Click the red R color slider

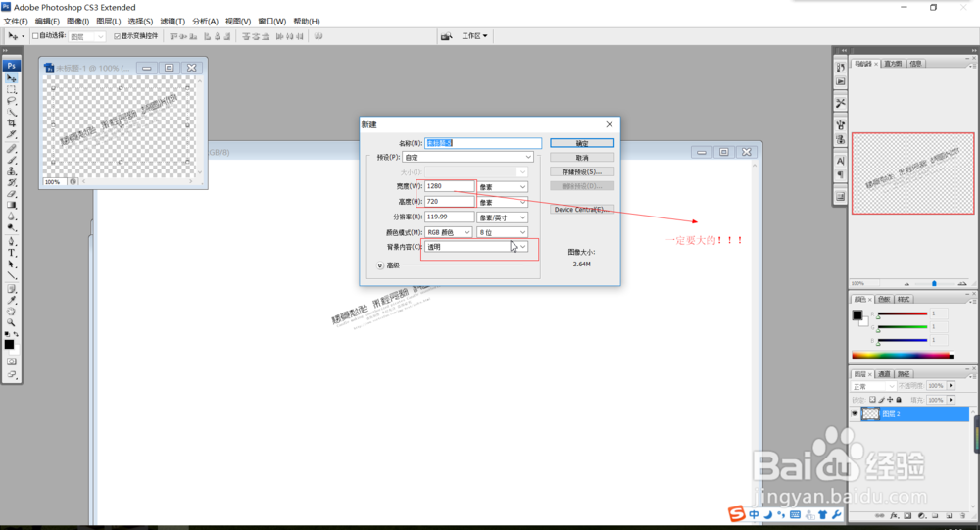902,313
